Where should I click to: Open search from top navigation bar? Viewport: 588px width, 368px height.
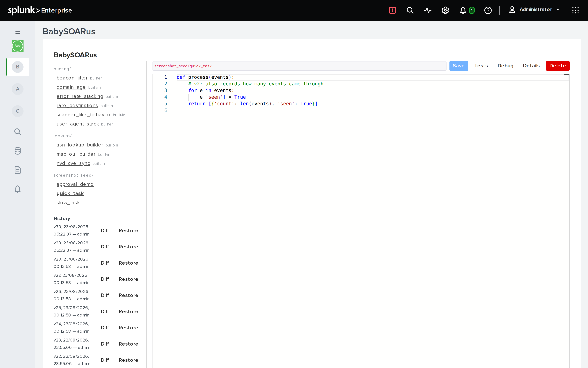tap(410, 10)
